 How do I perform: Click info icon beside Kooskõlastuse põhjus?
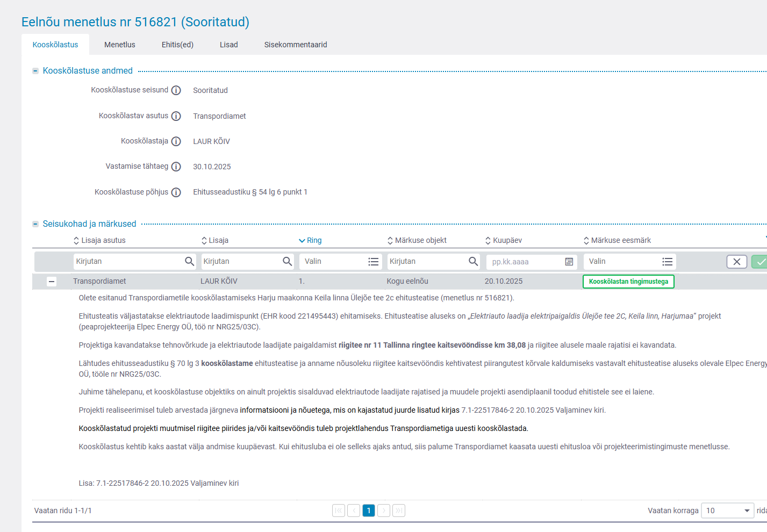176,192
